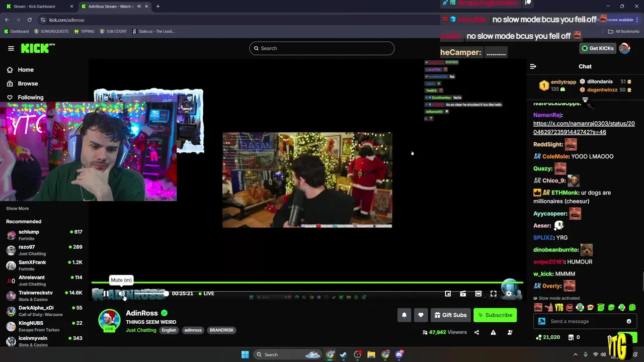Collapse the chat panel
The height and width of the screenshot is (362, 644).
tap(533, 66)
